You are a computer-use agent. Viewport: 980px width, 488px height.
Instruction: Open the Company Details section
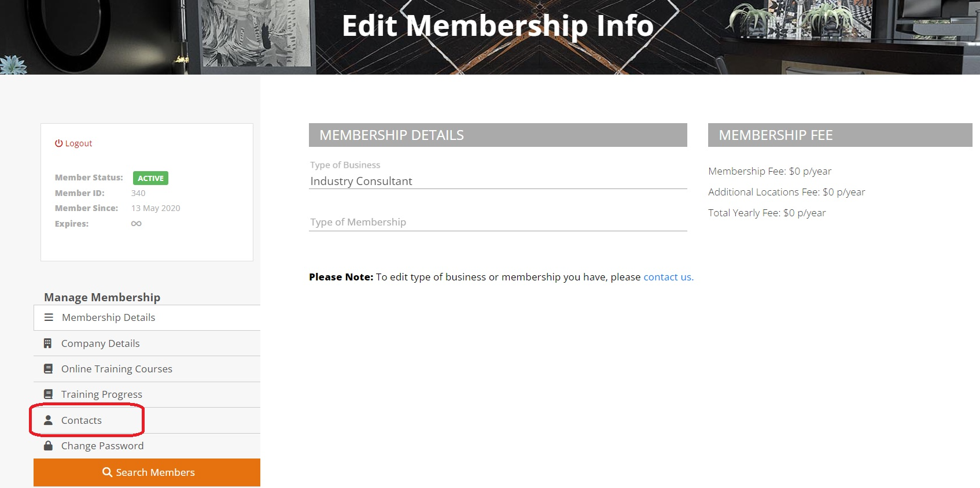(100, 343)
